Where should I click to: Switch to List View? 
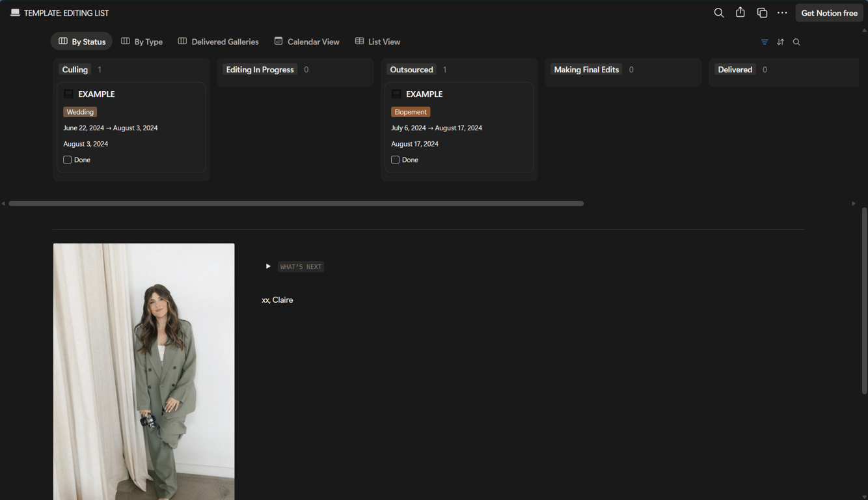(378, 42)
